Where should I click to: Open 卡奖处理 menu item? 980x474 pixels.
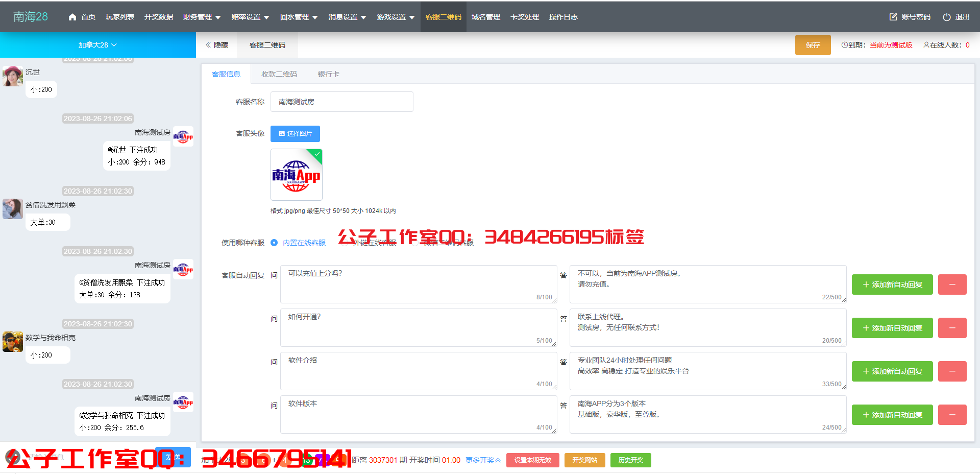click(x=525, y=17)
